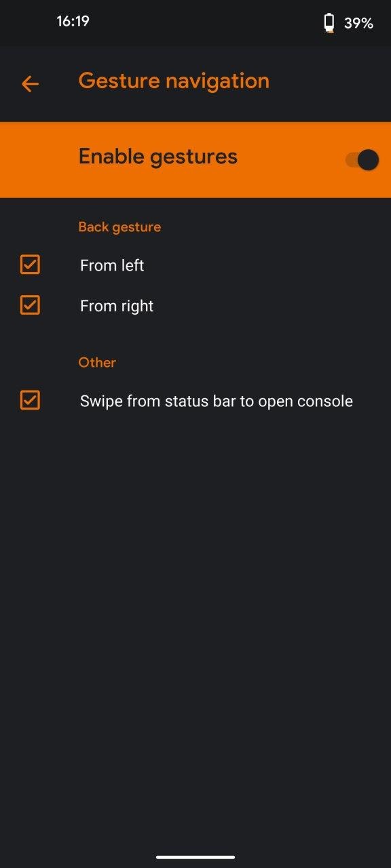The image size is (391, 868).
Task: Click the Gesture navigation page title
Action: tap(174, 81)
